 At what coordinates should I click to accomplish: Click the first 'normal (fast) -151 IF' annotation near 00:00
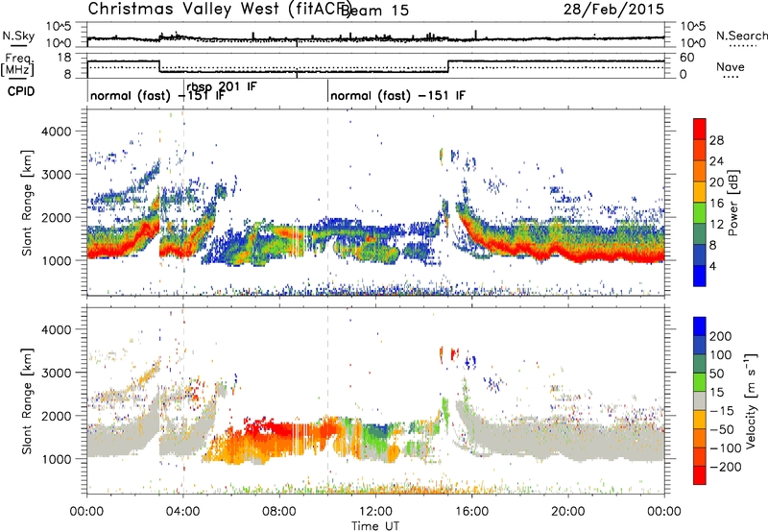[156, 95]
